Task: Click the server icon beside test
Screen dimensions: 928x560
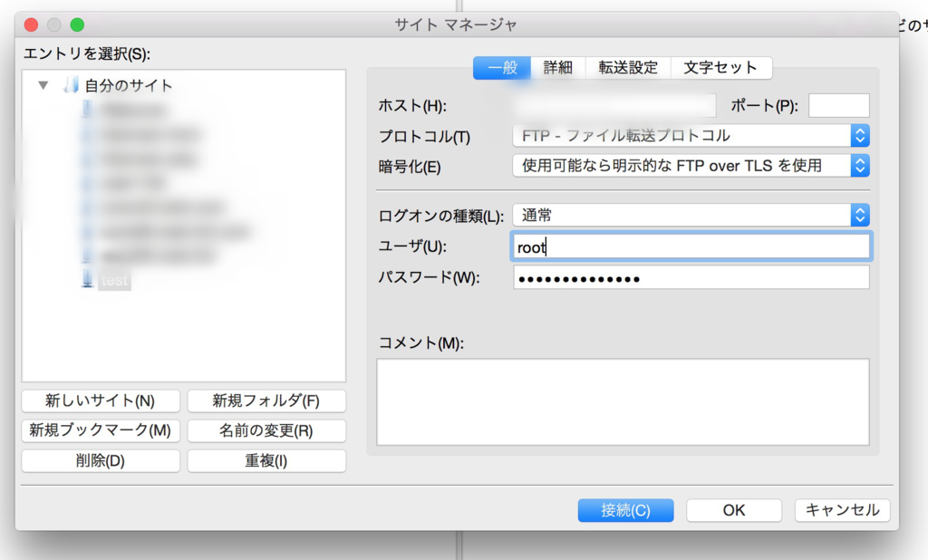Action: click(x=87, y=279)
